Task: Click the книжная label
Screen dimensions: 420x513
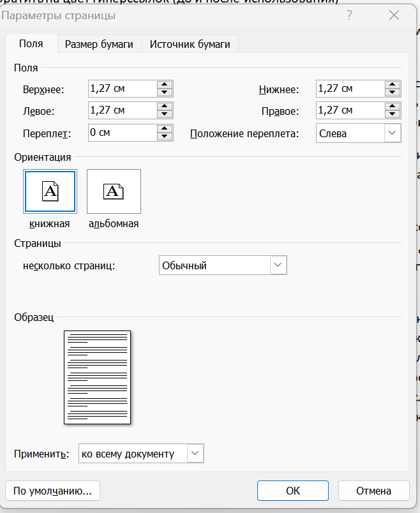Action: [49, 224]
